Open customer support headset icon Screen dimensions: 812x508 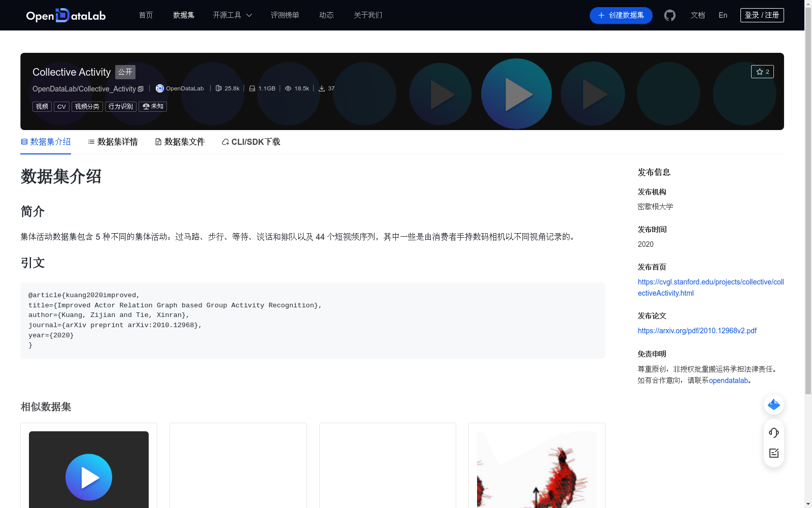coord(774,433)
